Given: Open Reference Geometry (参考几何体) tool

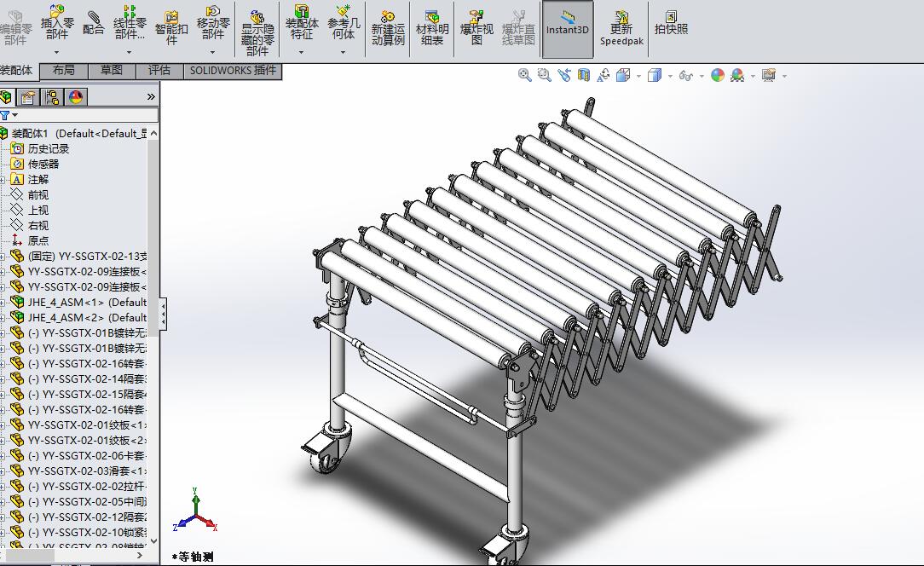Looking at the screenshot, I should pos(344,22).
